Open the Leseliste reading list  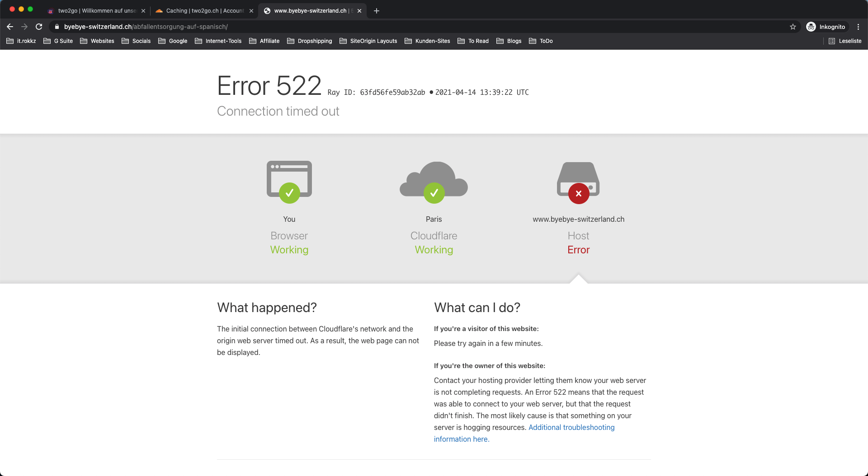tap(845, 41)
